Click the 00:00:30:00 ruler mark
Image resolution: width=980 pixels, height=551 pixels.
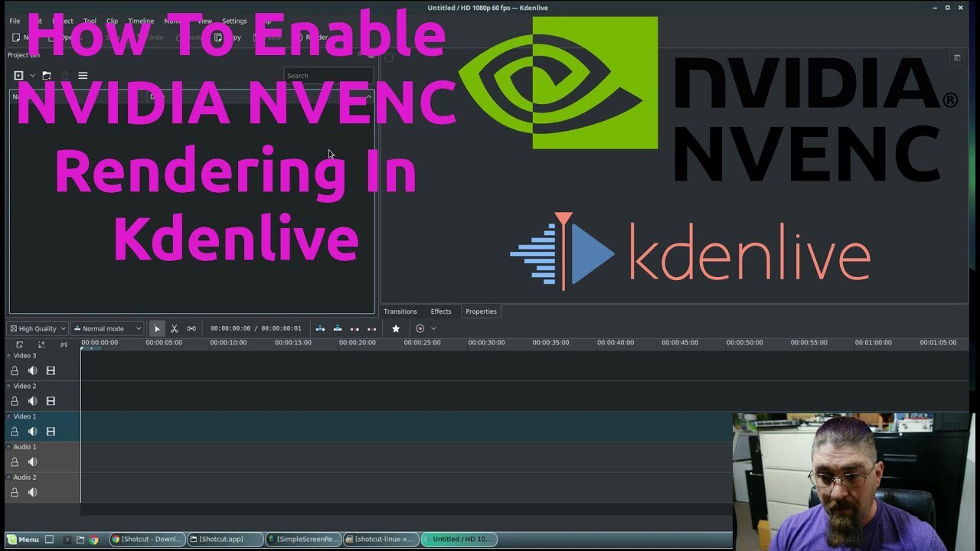(486, 343)
